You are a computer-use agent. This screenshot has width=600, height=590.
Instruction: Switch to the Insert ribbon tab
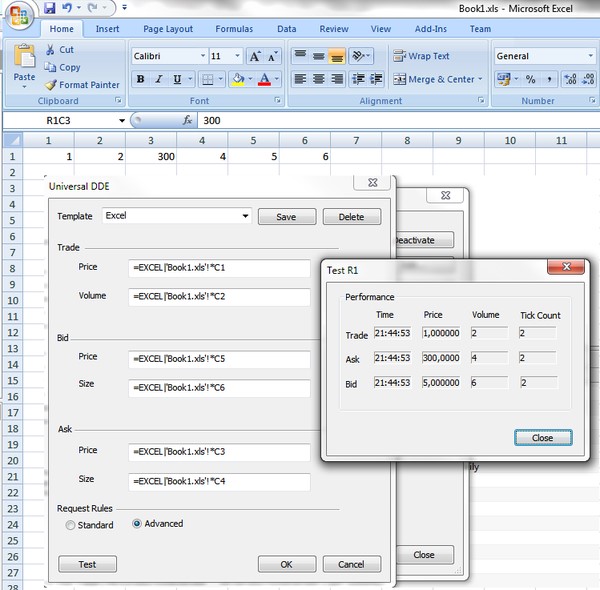(107, 29)
